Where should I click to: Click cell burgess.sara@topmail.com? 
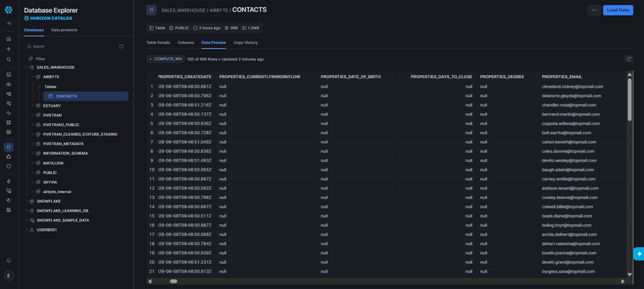tap(568, 271)
